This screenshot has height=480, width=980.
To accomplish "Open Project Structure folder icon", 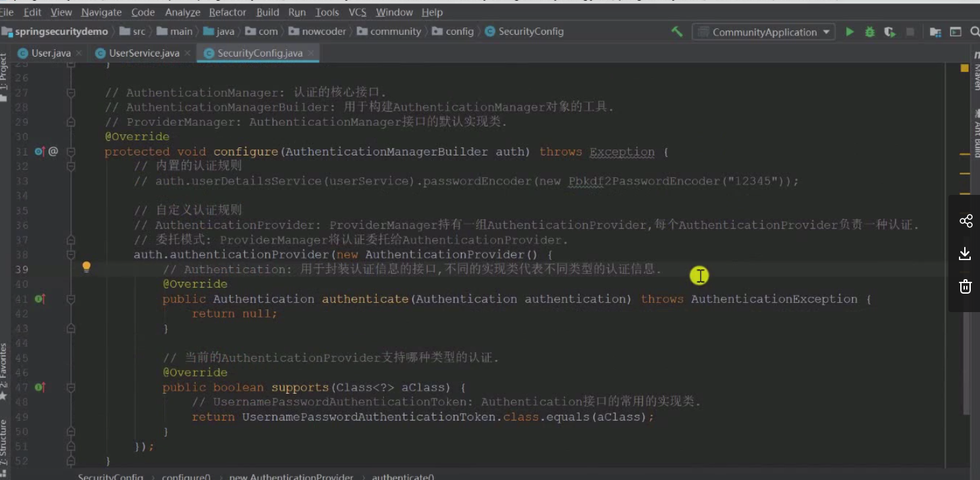I will point(935,32).
